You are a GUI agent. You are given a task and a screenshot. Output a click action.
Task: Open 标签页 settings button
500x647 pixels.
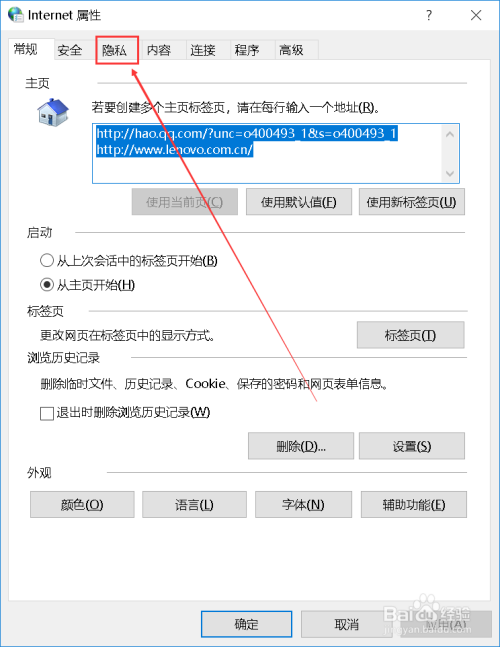(410, 335)
